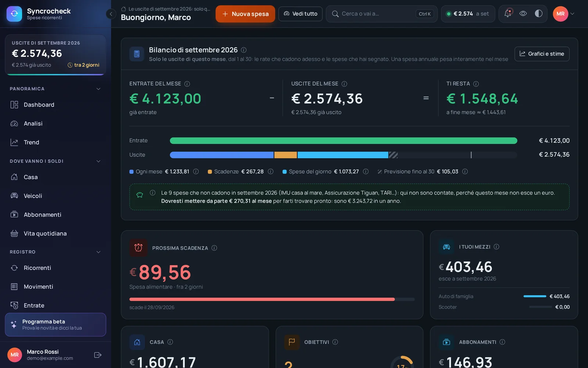Click the tra 2 giorni label in the sidebar
Image resolution: width=588 pixels, height=368 pixels.
click(x=83, y=65)
